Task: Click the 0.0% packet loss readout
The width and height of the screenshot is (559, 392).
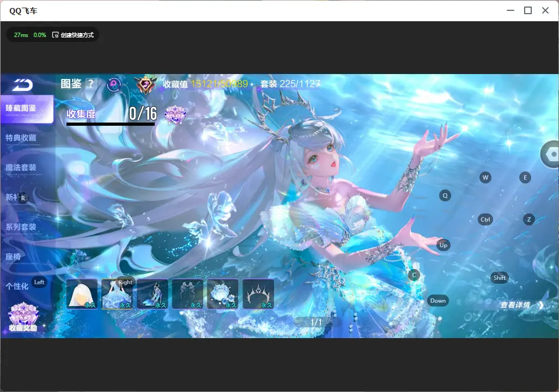Action: pos(40,35)
